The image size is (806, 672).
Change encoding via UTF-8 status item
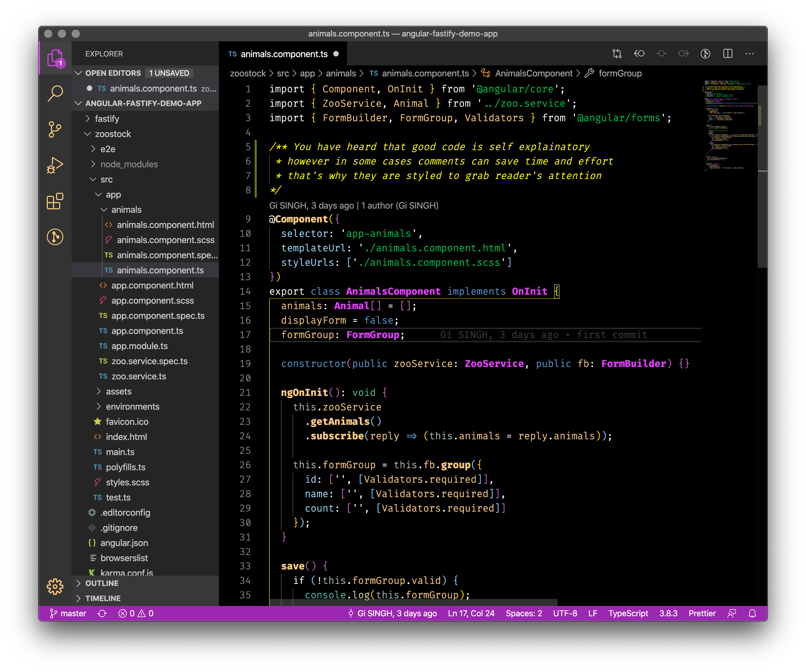pos(565,613)
